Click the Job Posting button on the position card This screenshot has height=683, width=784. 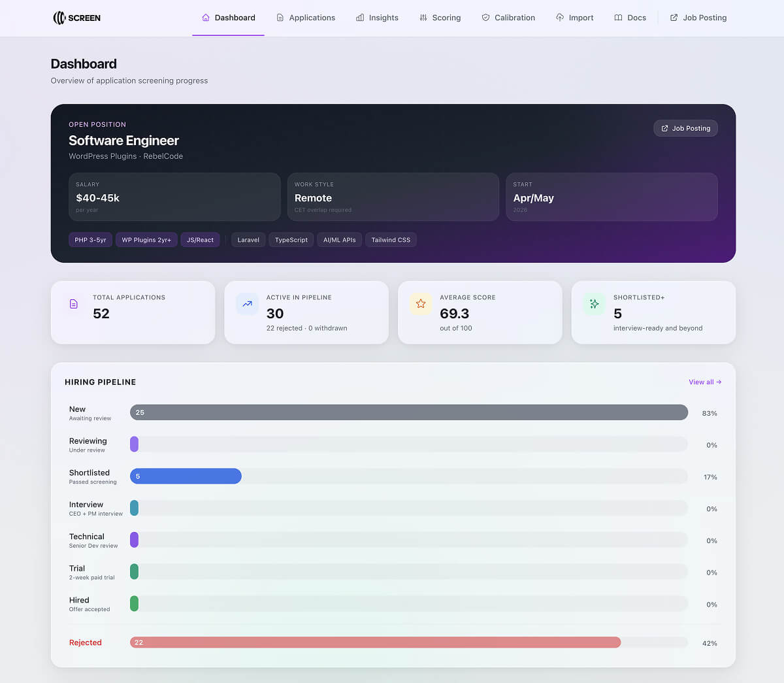[x=685, y=128]
